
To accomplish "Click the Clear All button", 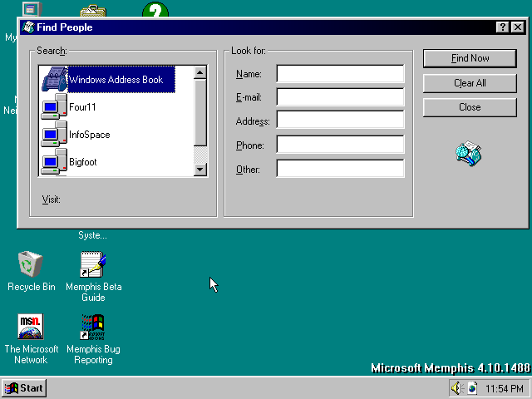I will point(470,83).
